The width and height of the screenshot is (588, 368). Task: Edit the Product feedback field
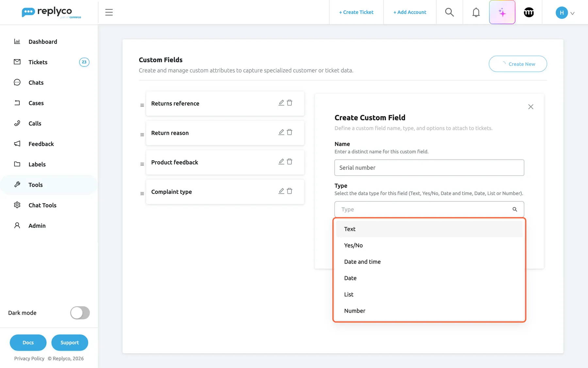[281, 162]
